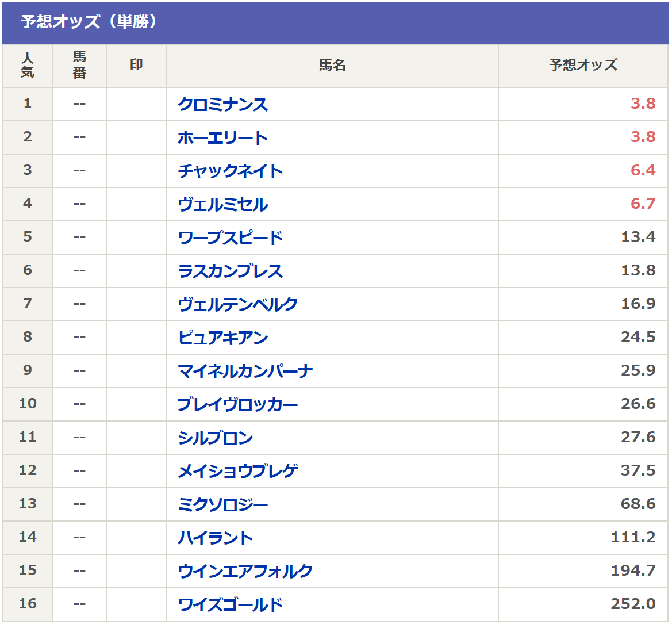Open ウインエアフォルク horse page
This screenshot has height=624, width=672.
(245, 571)
